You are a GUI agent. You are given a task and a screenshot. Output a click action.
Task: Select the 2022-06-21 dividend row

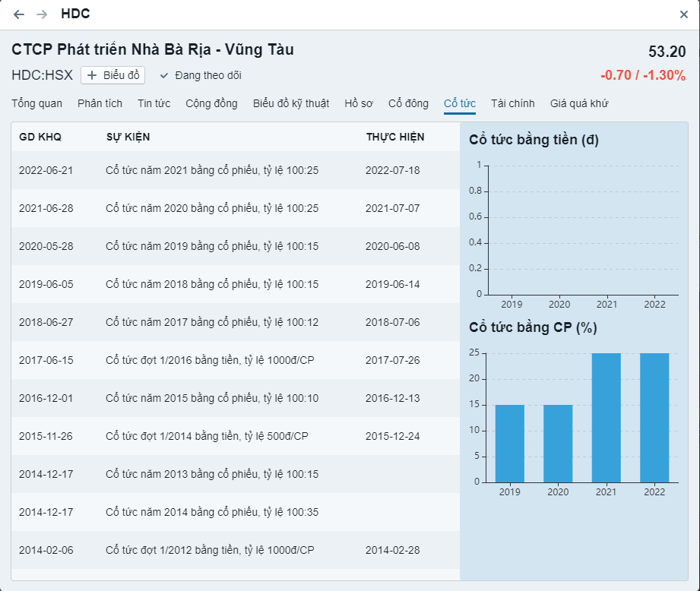pyautogui.click(x=236, y=170)
